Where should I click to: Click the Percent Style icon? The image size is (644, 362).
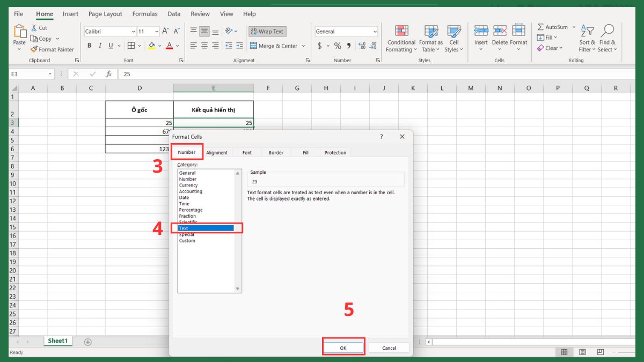click(338, 46)
